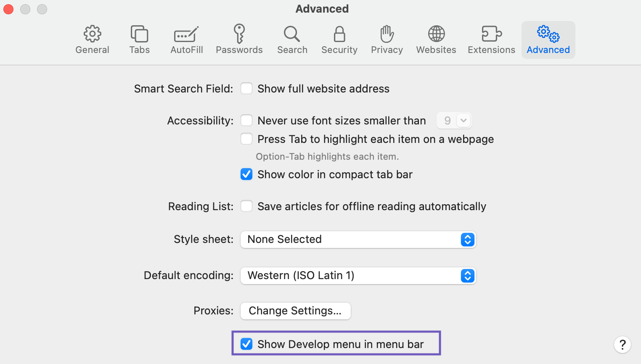
Task: Open the Security preferences pane
Action: click(x=339, y=40)
